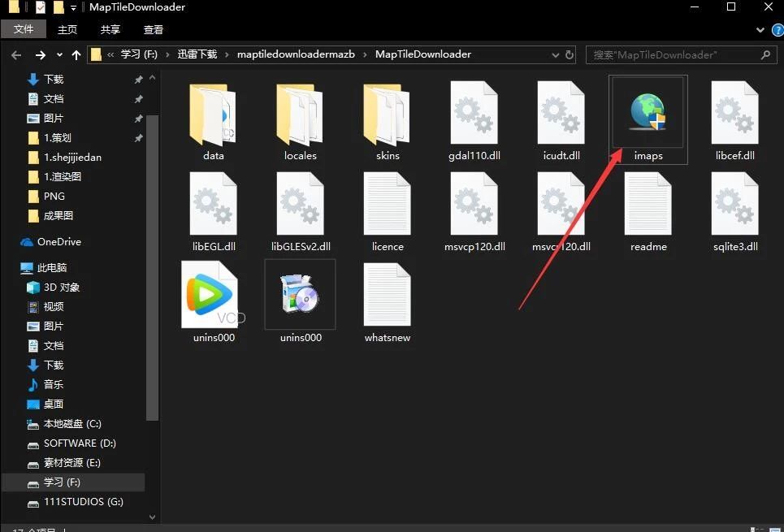Screen dimensions: 784x532
Task: Click the navigation pane scroll-down arrow
Action: point(153,517)
